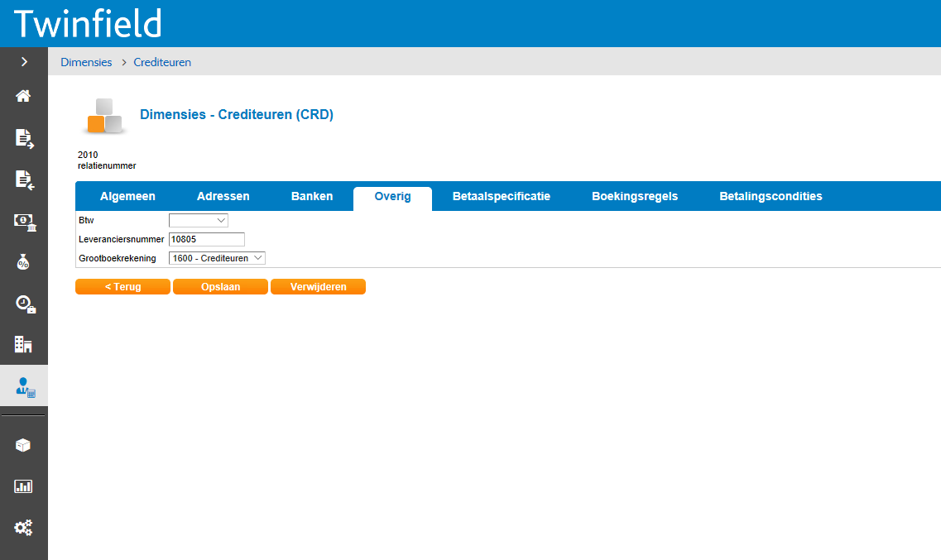The width and height of the screenshot is (941, 560).
Task: Open the incoming document icon in sidebar
Action: click(24, 179)
